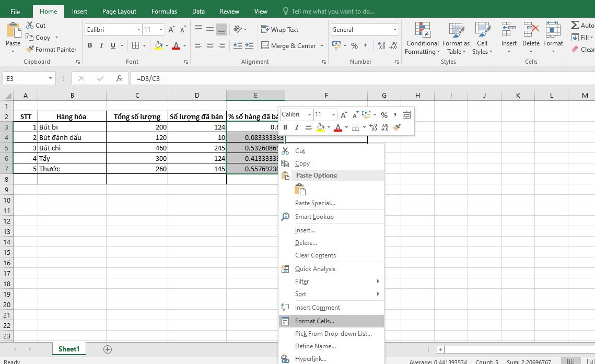Select Clear Contents in the context menu
Screen dimensions: 595x364
pyautogui.click(x=315, y=255)
